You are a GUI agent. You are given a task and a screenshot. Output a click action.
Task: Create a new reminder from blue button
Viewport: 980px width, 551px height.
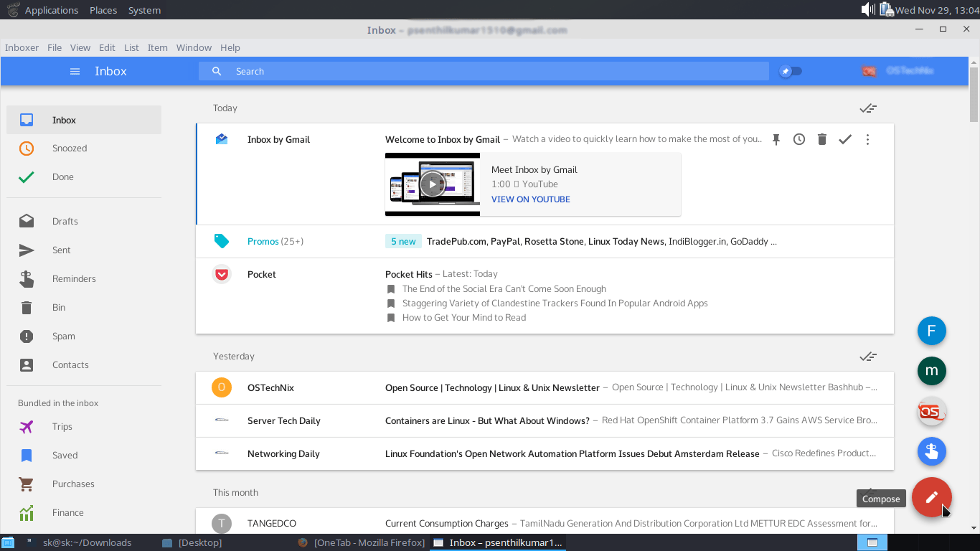(x=932, y=451)
